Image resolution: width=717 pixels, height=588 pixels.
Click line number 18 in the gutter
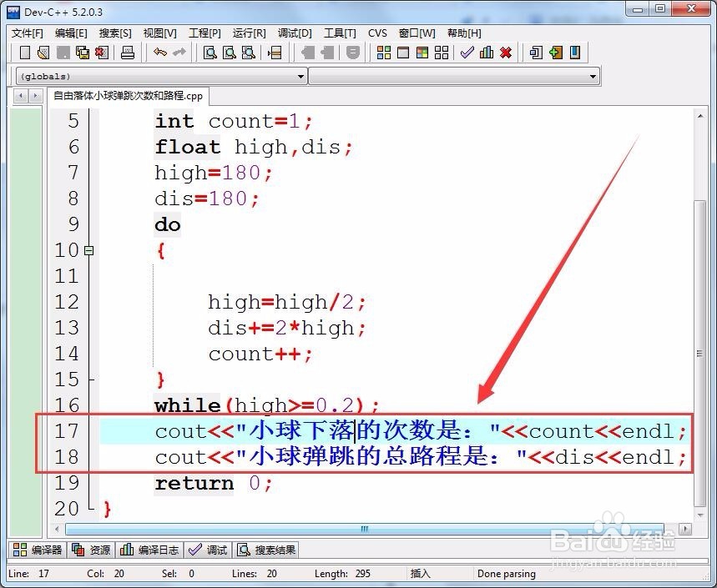(x=67, y=457)
